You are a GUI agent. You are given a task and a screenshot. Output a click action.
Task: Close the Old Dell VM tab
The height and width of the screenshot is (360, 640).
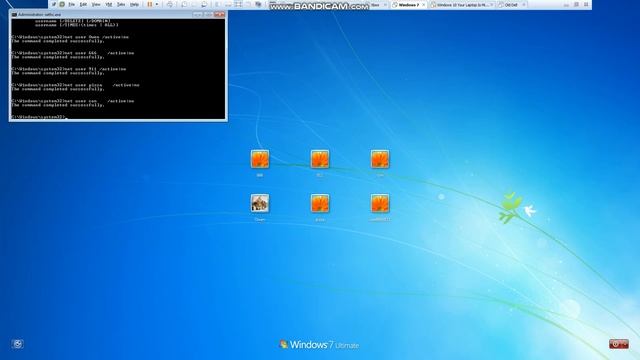click(524, 5)
